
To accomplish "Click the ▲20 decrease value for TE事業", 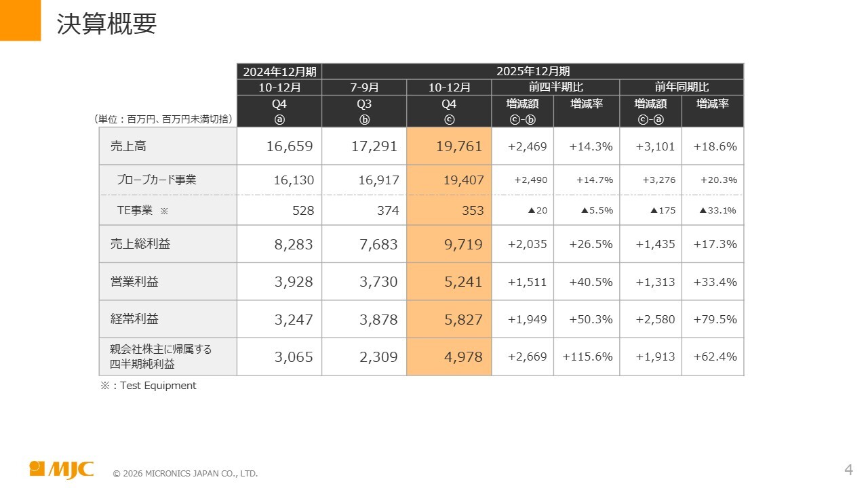I will [537, 211].
